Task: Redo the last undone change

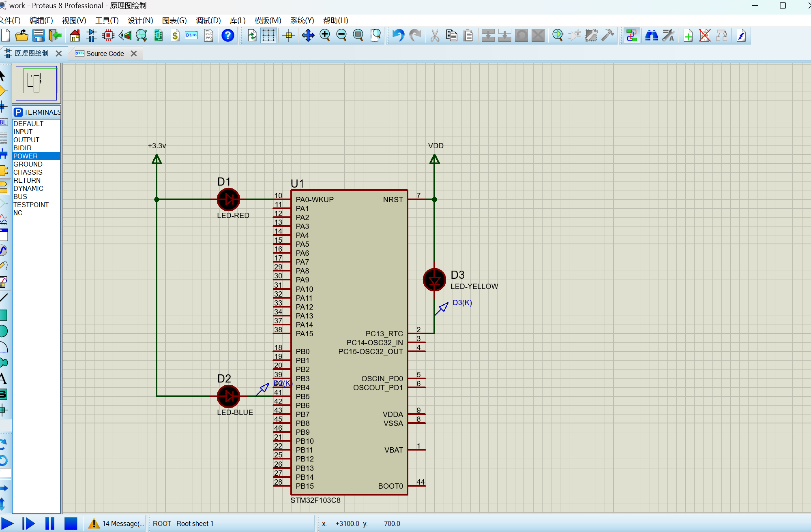Action: [415, 36]
